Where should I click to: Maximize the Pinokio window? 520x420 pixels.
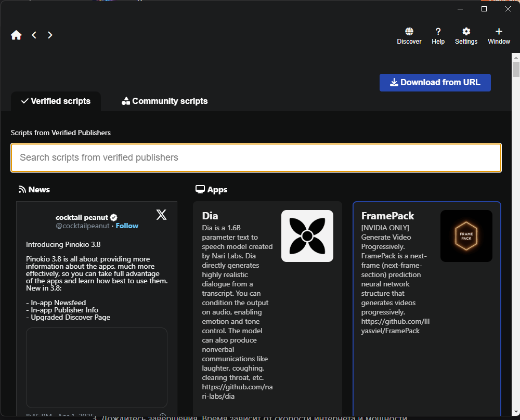point(484,9)
